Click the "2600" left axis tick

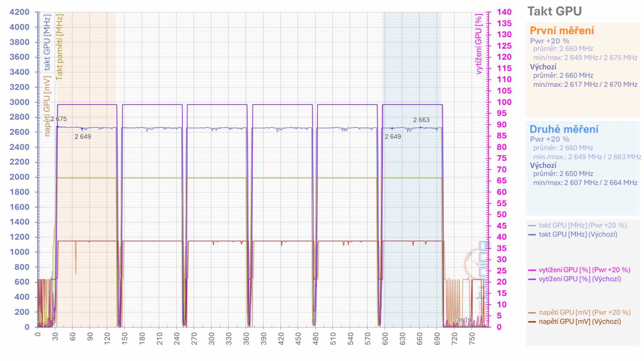tap(19, 132)
